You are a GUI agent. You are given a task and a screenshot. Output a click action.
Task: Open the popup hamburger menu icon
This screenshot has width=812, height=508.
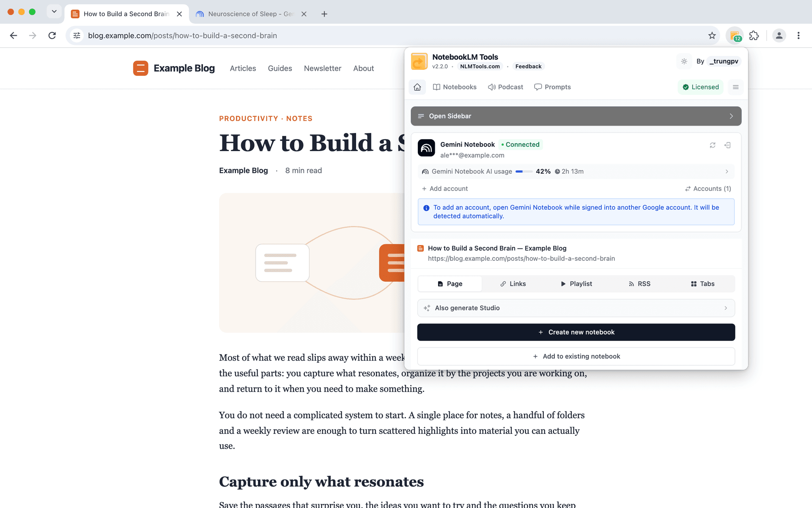click(x=735, y=87)
